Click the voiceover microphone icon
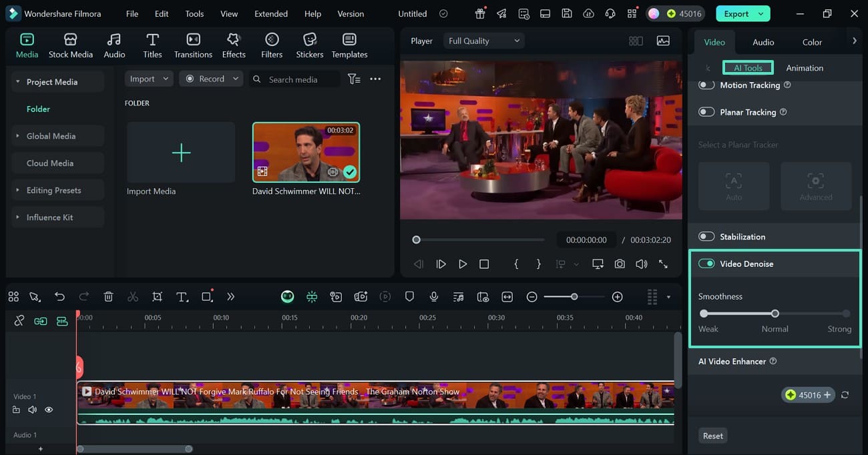 click(434, 297)
